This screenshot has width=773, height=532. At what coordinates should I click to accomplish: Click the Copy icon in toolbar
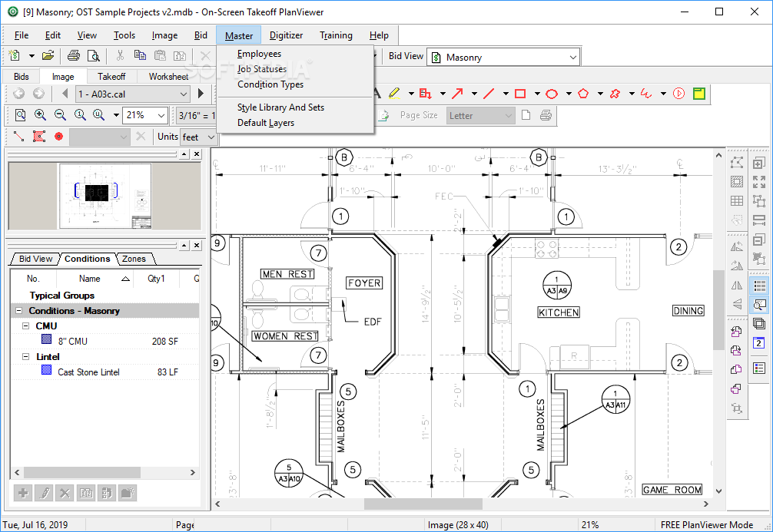click(140, 55)
